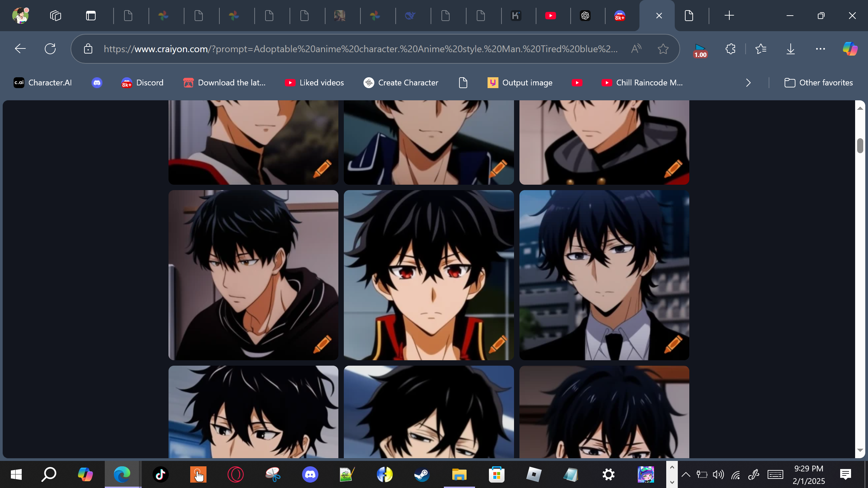Open the Other favorites folder
This screenshot has height=488, width=868.
818,83
